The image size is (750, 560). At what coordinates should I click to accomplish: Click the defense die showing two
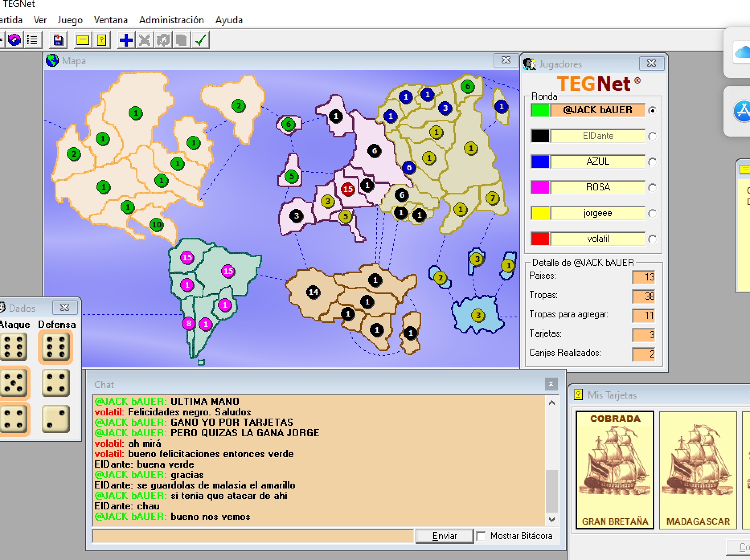(x=56, y=419)
